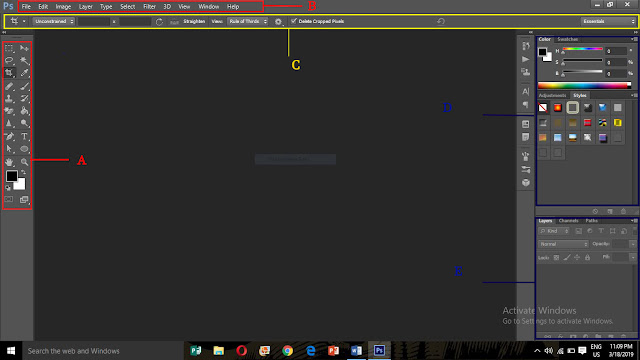Open the Unconstrained aspect ratio dropdown
Viewport: 640px width, 360px height.
pyautogui.click(x=54, y=21)
